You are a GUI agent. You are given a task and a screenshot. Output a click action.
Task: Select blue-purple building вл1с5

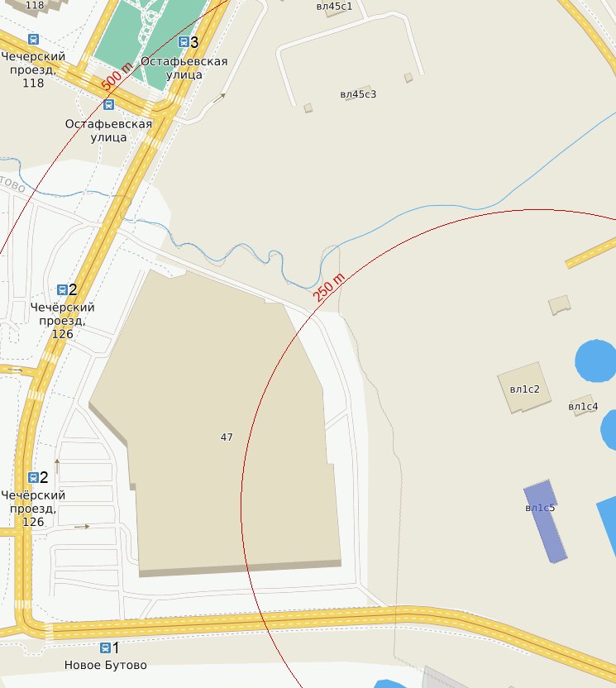[x=545, y=521]
